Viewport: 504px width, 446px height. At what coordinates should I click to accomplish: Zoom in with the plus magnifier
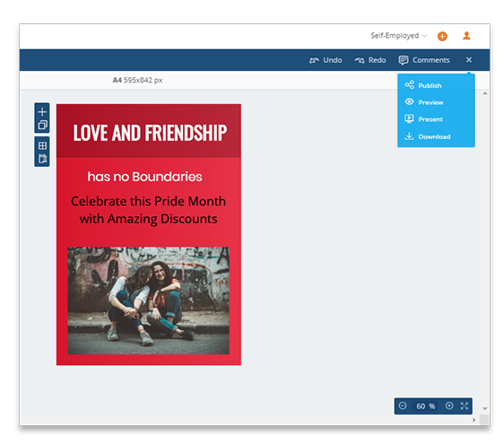coord(449,406)
